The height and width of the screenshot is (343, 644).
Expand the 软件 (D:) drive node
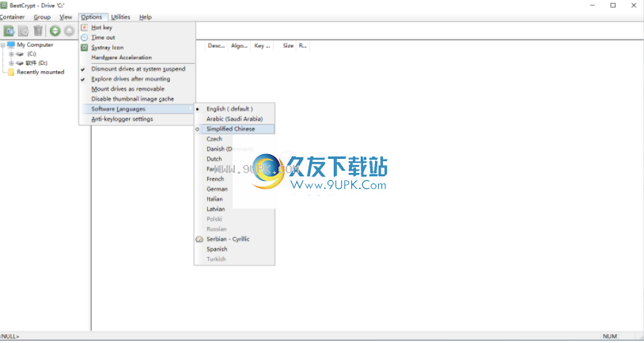pyautogui.click(x=11, y=63)
